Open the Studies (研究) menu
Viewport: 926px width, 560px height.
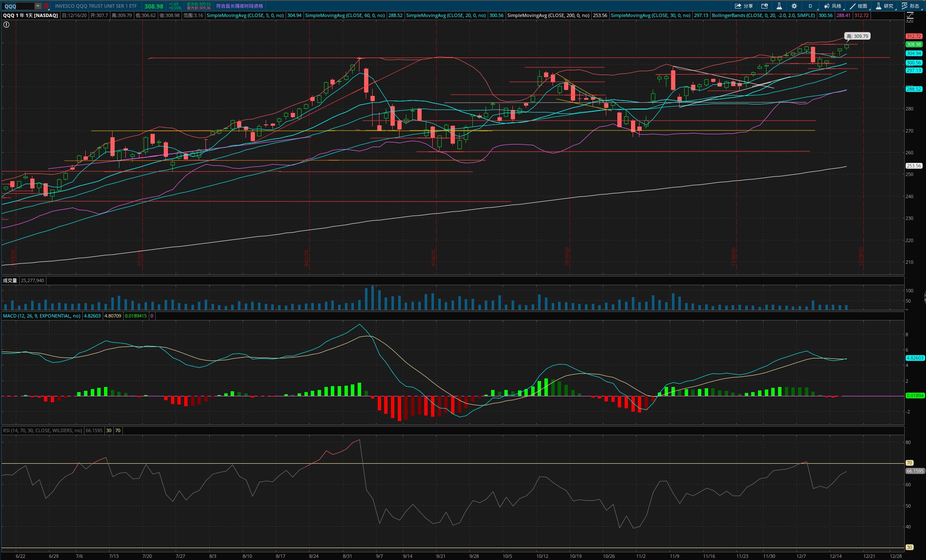pos(885,6)
